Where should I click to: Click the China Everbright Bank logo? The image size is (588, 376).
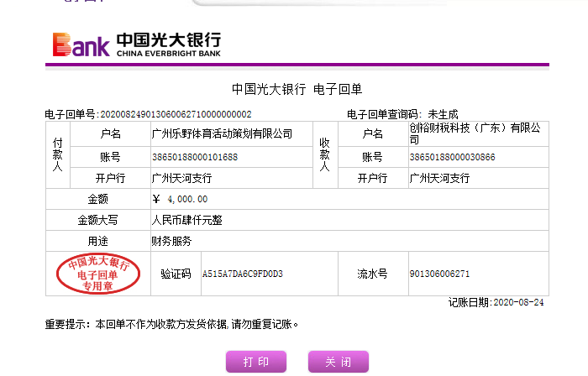[137, 44]
